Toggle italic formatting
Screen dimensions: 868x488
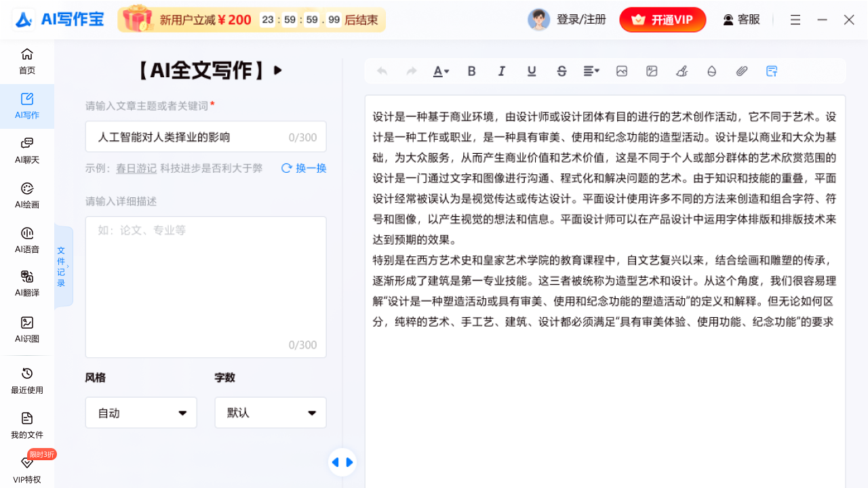coord(501,70)
